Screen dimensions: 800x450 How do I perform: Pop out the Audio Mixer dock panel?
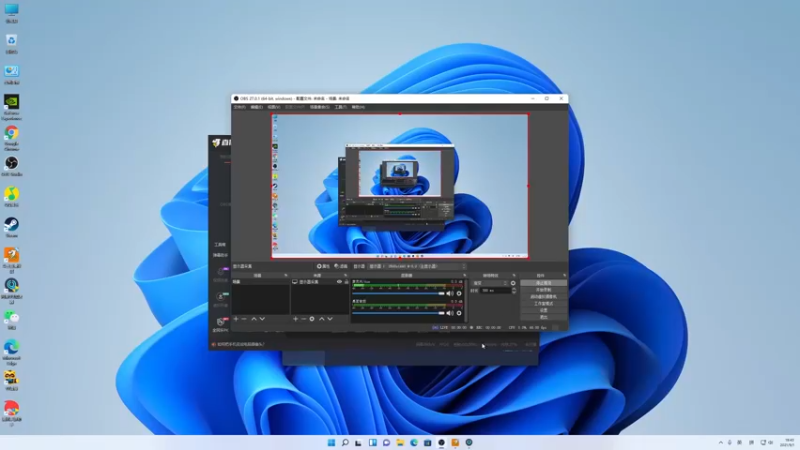pos(464,276)
